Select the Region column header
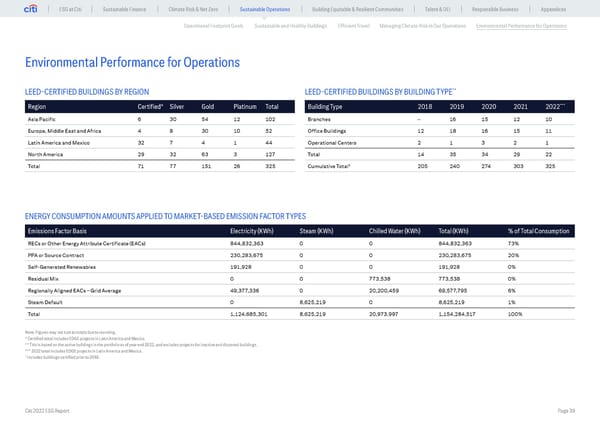This screenshot has height=425, width=600. (x=35, y=107)
